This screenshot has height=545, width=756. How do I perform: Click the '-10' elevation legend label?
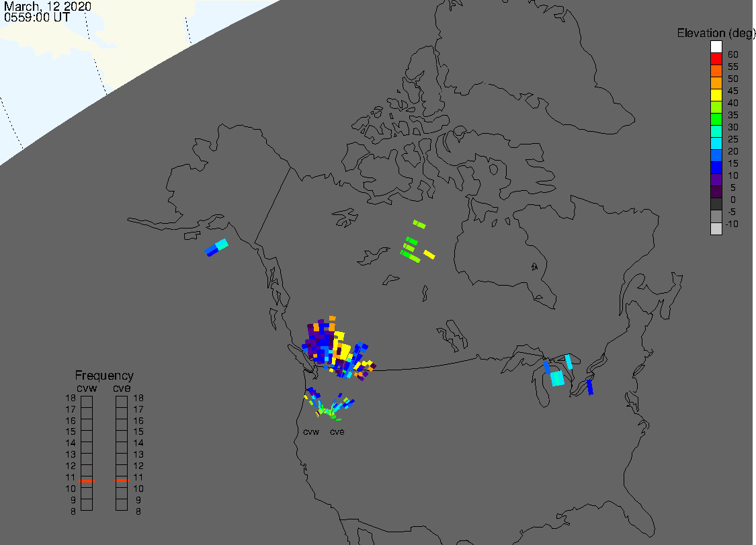pyautogui.click(x=732, y=224)
